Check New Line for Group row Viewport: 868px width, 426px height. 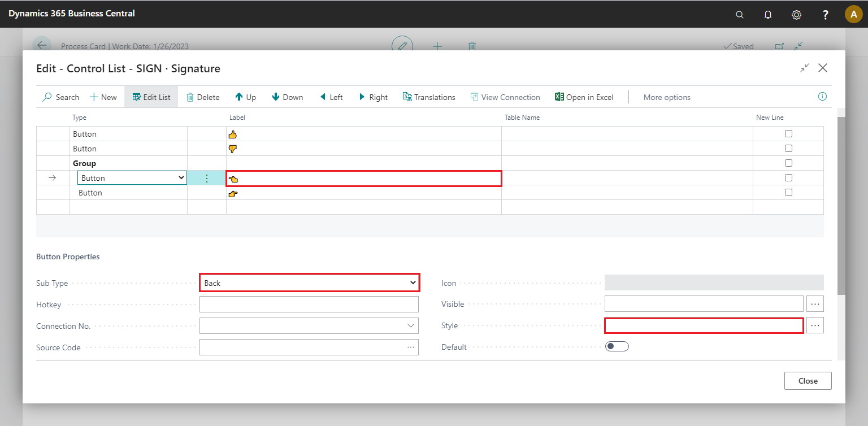point(788,163)
